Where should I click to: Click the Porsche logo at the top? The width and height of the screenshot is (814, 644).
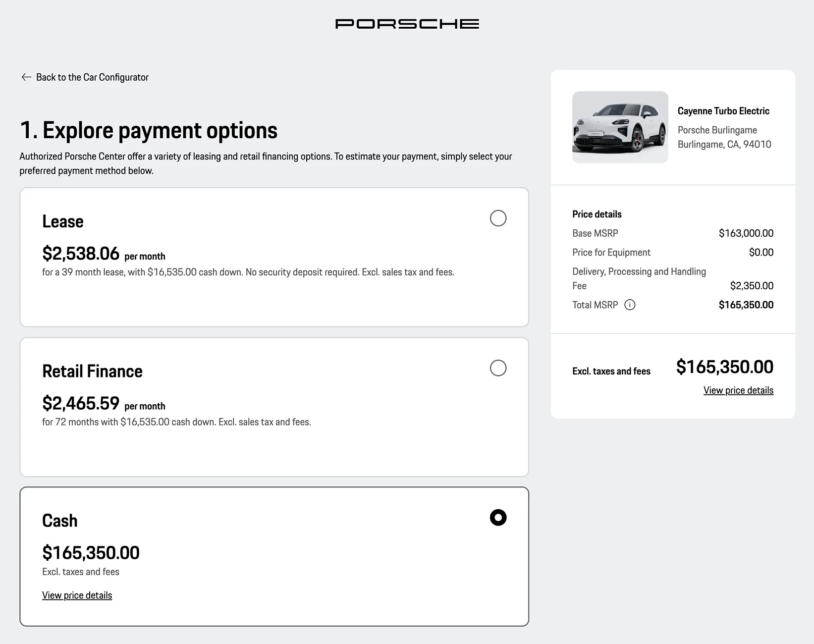[406, 23]
